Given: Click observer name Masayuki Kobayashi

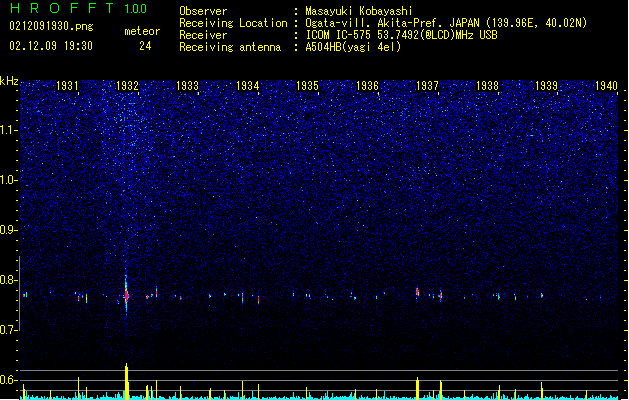Looking at the screenshot, I should click(358, 11).
